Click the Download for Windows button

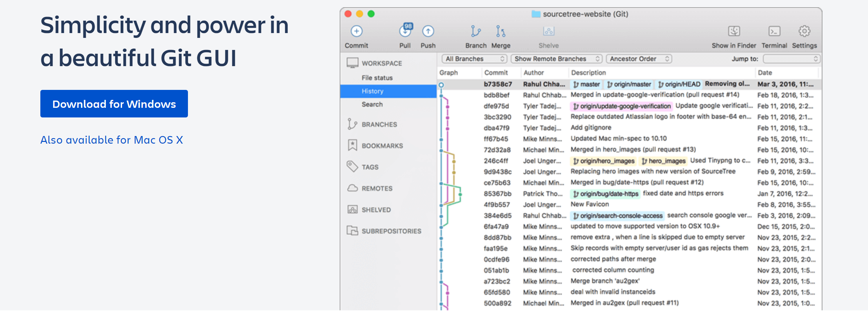click(114, 104)
